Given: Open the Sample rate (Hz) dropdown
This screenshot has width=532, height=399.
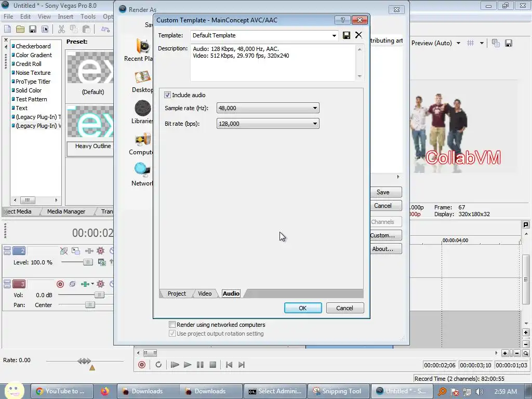Looking at the screenshot, I should [315, 108].
